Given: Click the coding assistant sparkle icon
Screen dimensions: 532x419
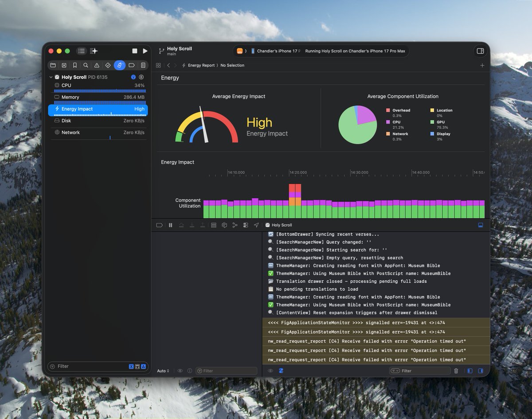Looking at the screenshot, I should pos(94,51).
